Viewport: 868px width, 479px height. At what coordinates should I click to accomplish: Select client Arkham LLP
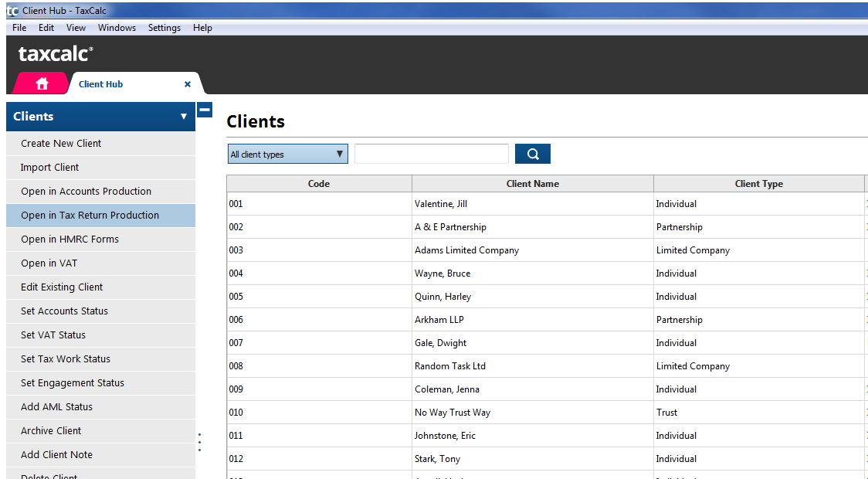tap(439, 320)
